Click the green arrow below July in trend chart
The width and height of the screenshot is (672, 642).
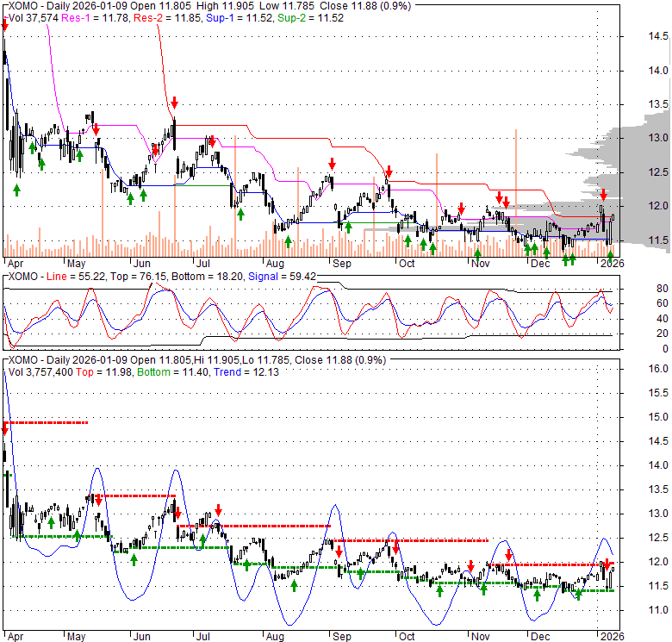point(203,541)
